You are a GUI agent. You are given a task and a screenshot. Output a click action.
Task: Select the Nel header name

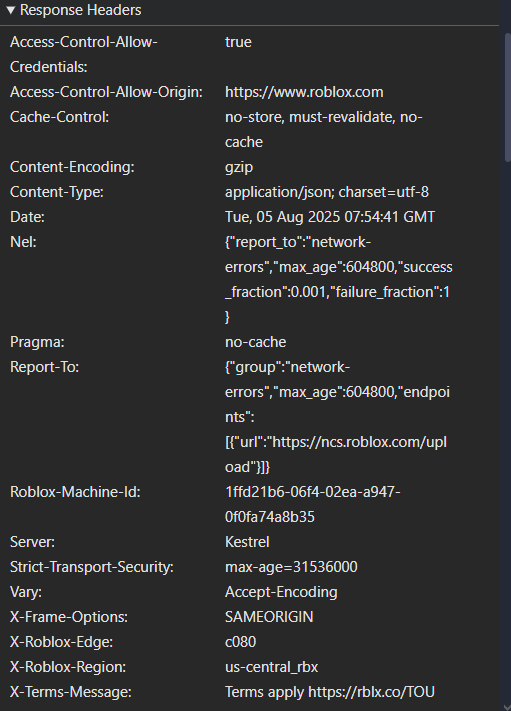click(x=23, y=242)
